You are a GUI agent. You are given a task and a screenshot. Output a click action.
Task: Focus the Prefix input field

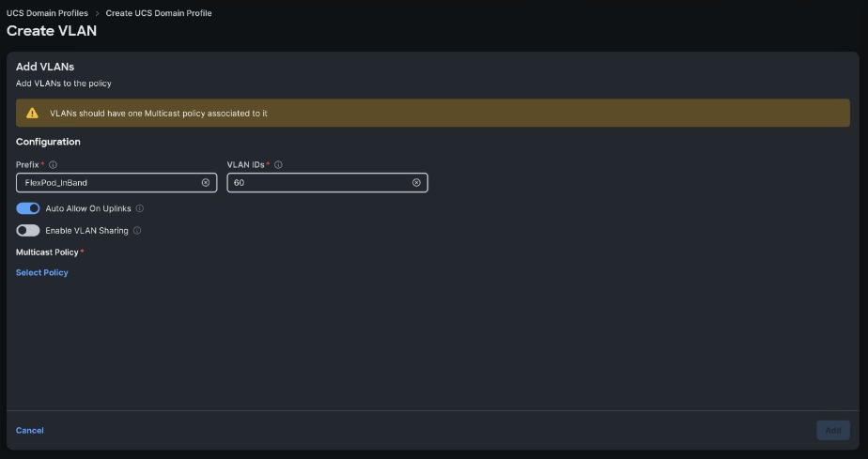(116, 182)
